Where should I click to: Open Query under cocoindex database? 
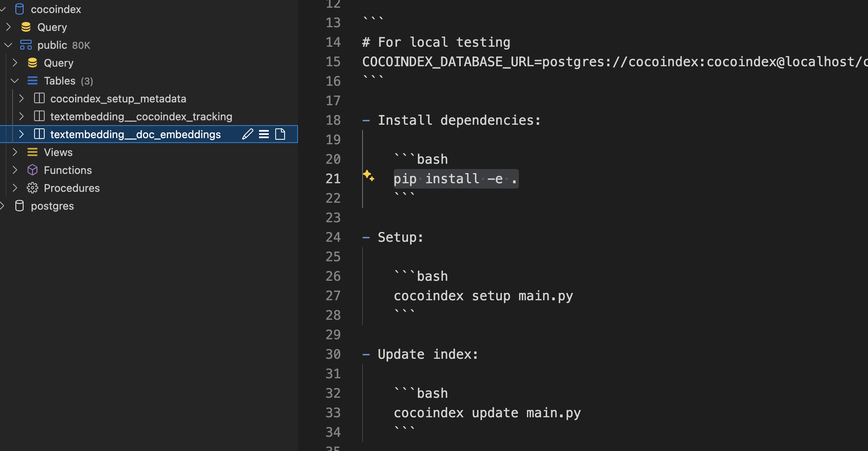point(52,27)
